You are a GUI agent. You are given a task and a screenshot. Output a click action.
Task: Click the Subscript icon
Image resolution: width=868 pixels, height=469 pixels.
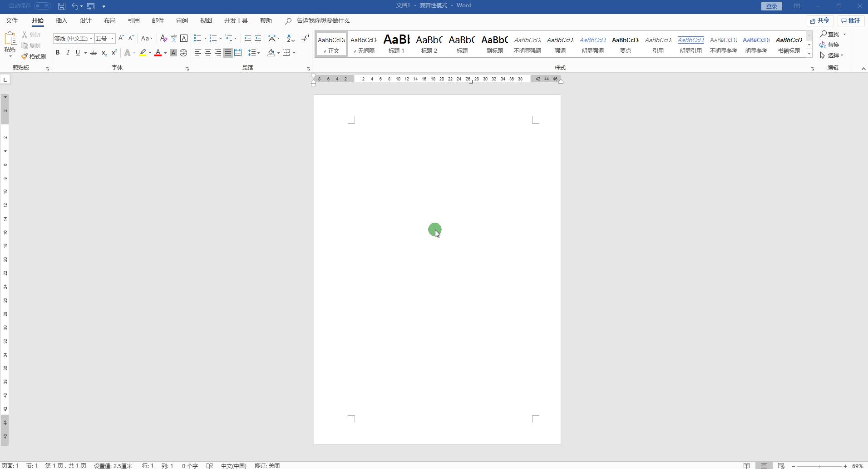104,53
